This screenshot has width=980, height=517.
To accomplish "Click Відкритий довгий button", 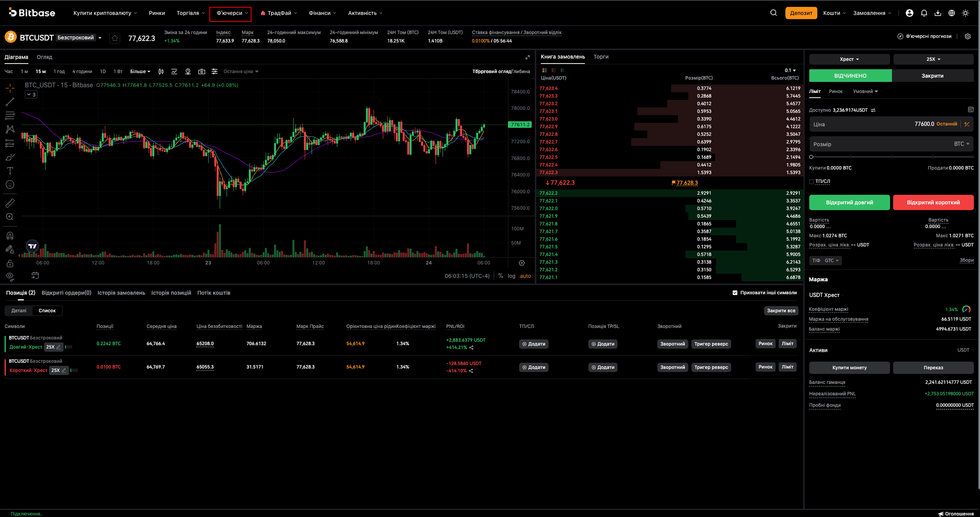I will tap(849, 202).
